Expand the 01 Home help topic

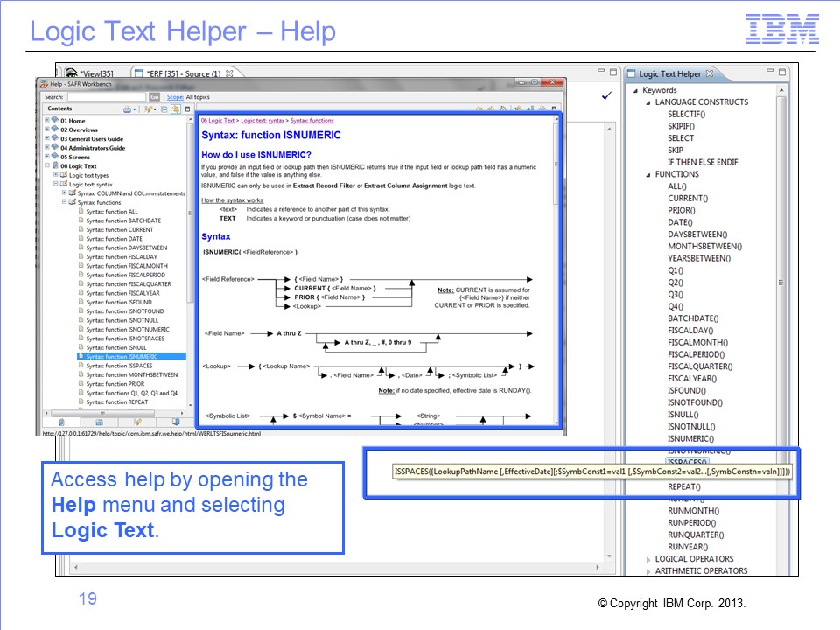click(47, 121)
